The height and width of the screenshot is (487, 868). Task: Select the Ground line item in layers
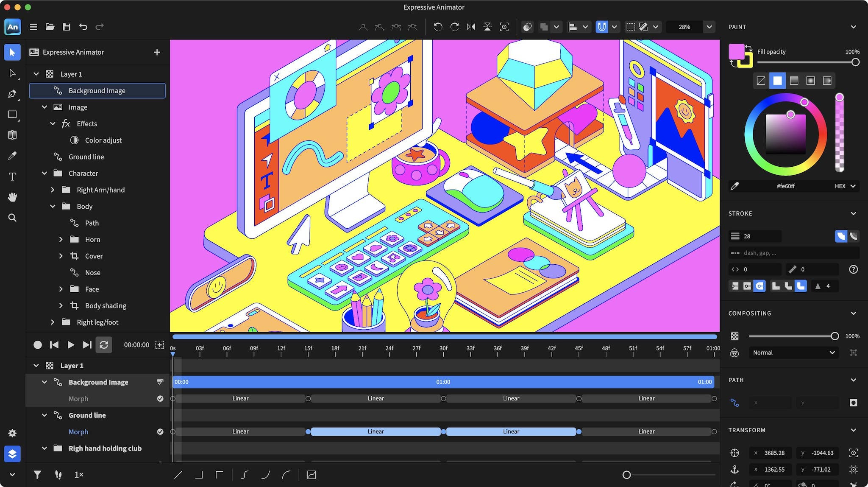point(86,157)
